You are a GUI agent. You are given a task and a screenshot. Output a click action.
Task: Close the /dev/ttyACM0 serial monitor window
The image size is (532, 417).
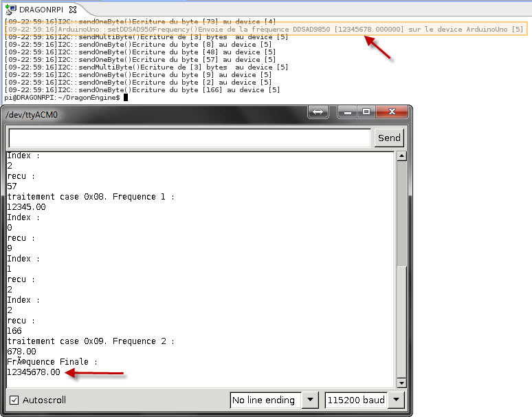(392, 111)
